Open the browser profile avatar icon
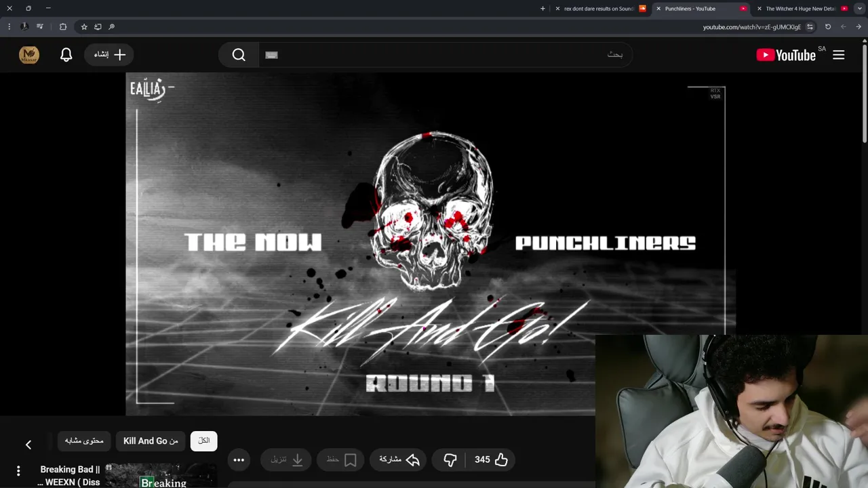868x488 pixels. (x=24, y=26)
